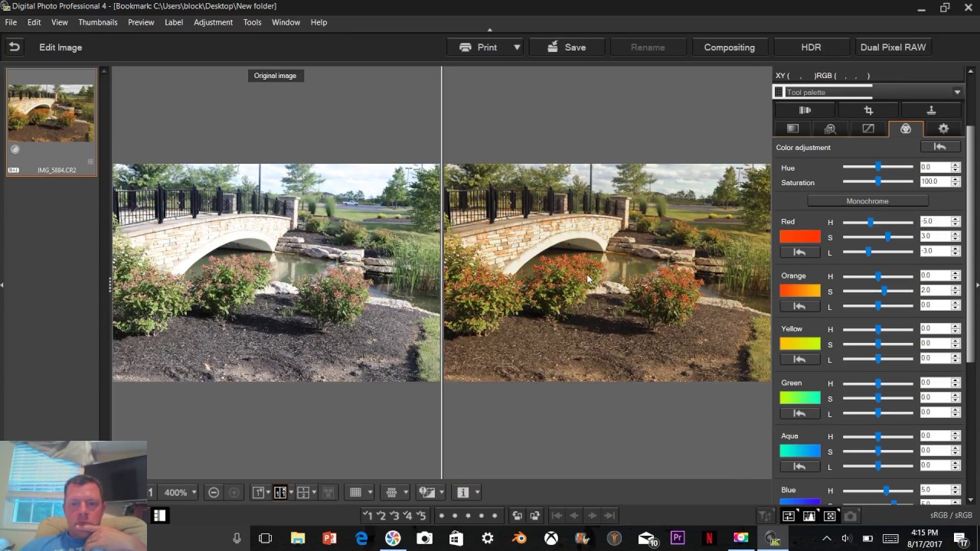The image size is (980, 551).
Task: Open the lens correction tool palette
Action: [805, 110]
